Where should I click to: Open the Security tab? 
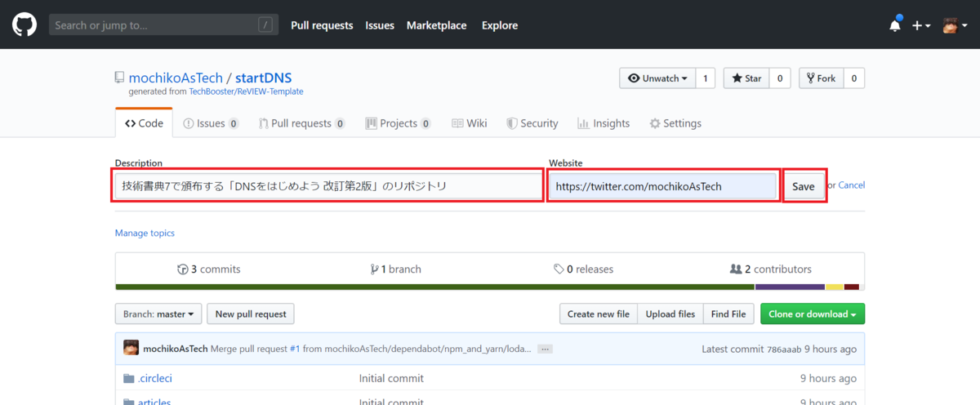[532, 123]
